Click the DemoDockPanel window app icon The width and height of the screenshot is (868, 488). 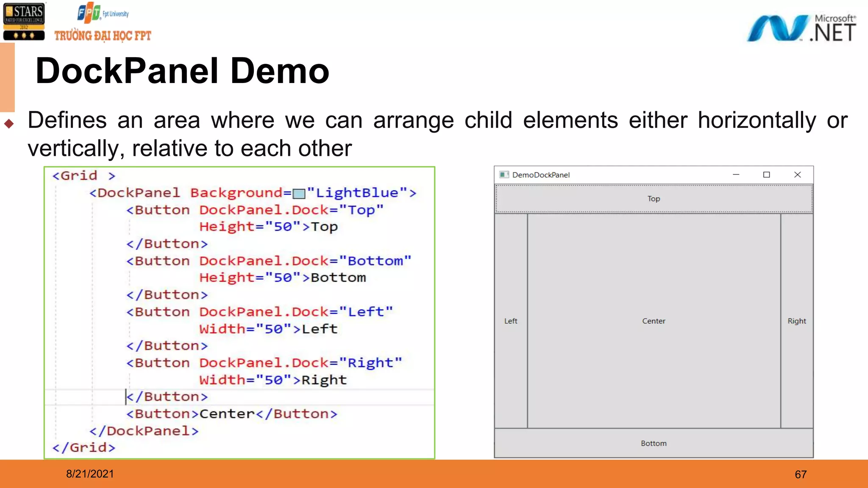(504, 175)
